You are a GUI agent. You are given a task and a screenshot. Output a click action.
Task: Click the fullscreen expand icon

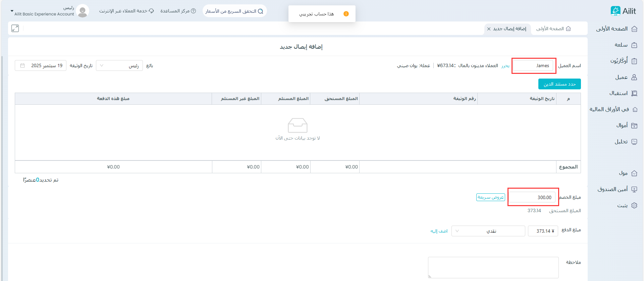coord(15,29)
